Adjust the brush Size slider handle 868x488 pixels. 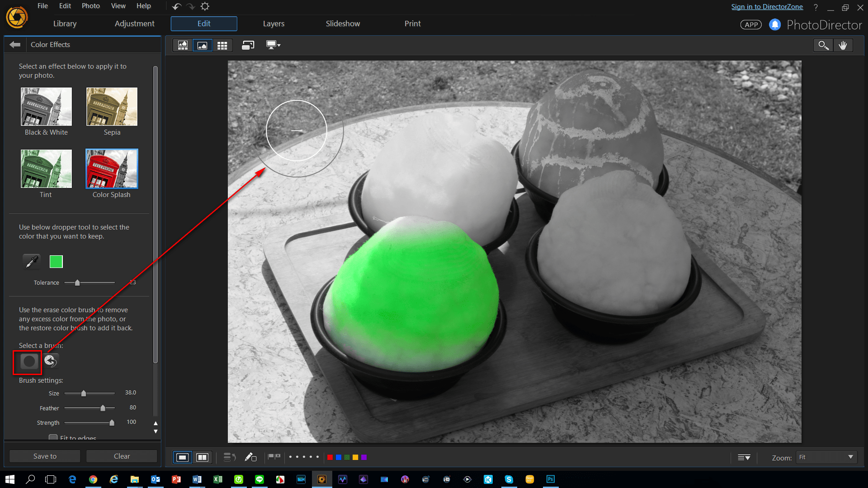84,393
